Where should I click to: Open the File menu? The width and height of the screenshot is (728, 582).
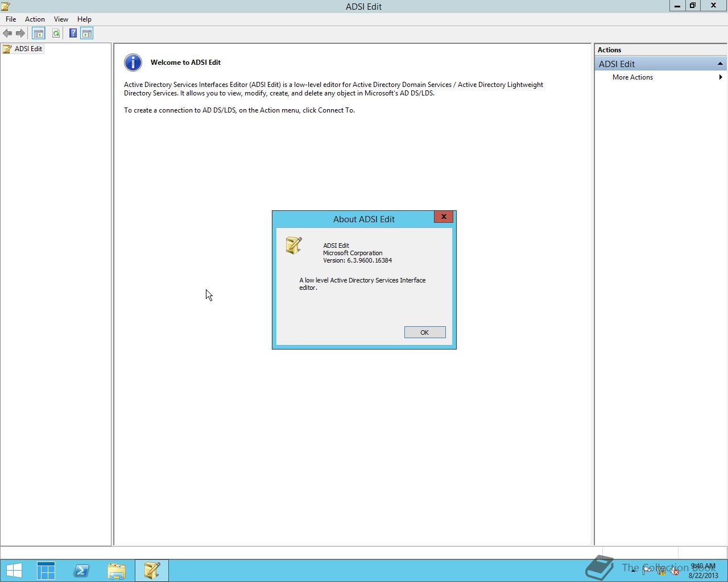[x=11, y=19]
